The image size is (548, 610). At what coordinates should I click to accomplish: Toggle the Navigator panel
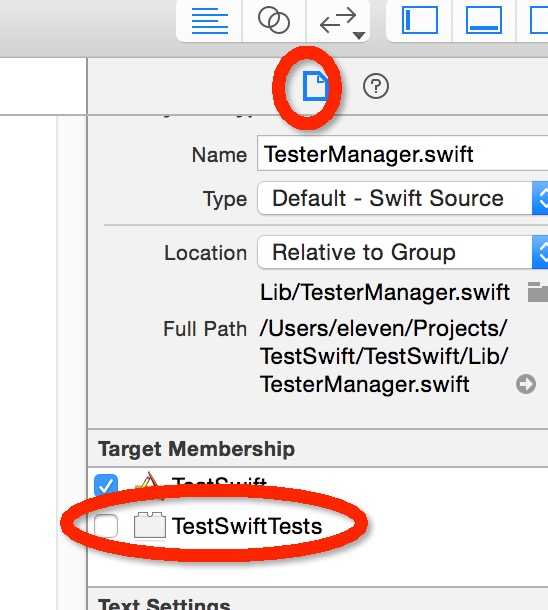[x=420, y=20]
